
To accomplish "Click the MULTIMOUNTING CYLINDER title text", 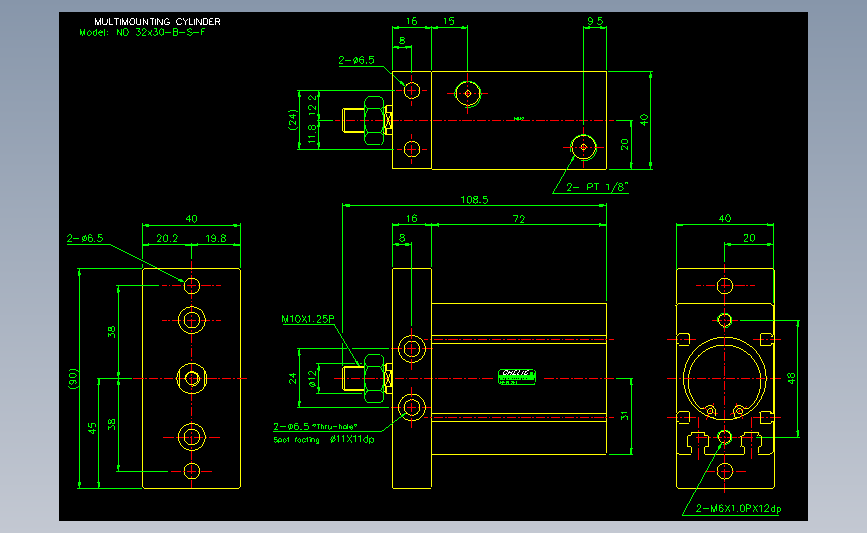I will (158, 22).
